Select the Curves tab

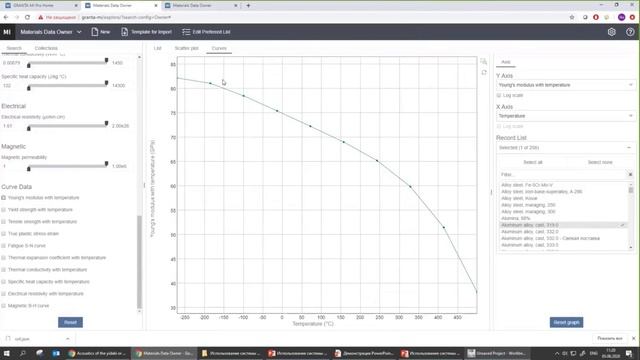click(219, 48)
